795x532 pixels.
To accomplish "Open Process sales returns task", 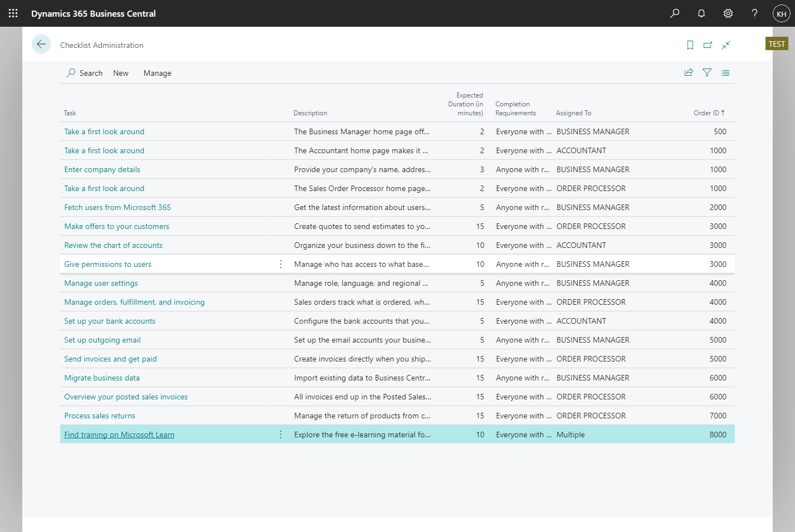I will click(x=100, y=416).
